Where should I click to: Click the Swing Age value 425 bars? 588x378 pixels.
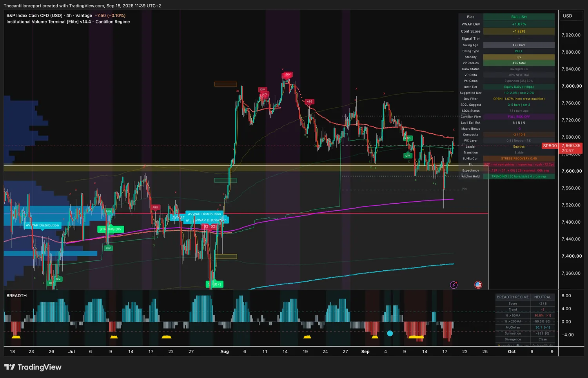(x=519, y=45)
